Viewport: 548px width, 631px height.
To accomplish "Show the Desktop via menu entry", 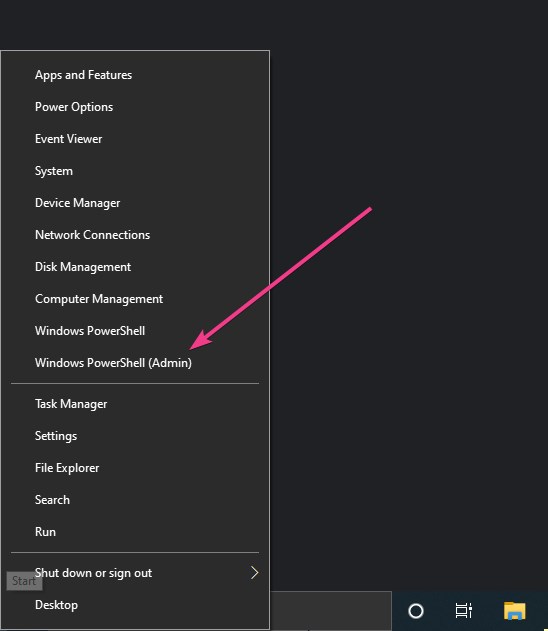I will click(x=135, y=605).
